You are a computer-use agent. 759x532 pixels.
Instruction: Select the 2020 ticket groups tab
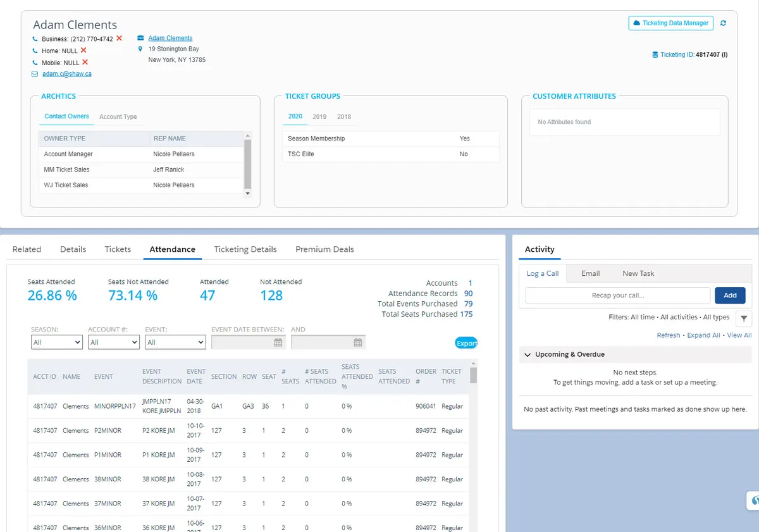295,116
